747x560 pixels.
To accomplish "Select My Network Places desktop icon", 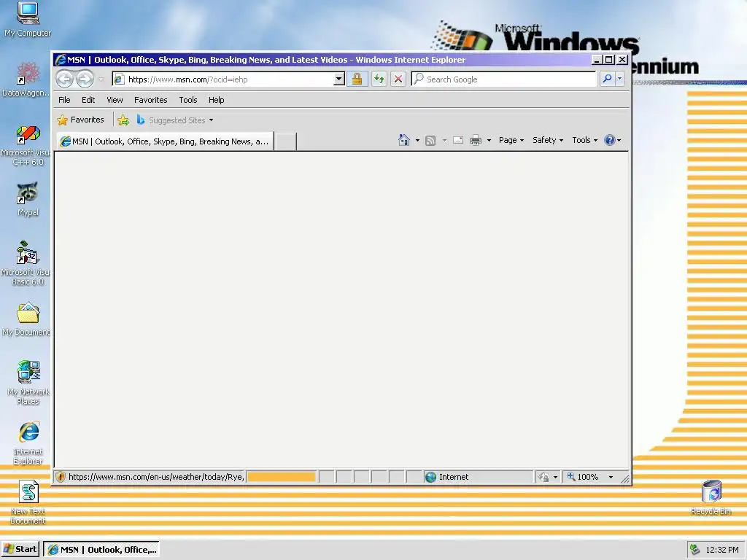I will 28,382.
